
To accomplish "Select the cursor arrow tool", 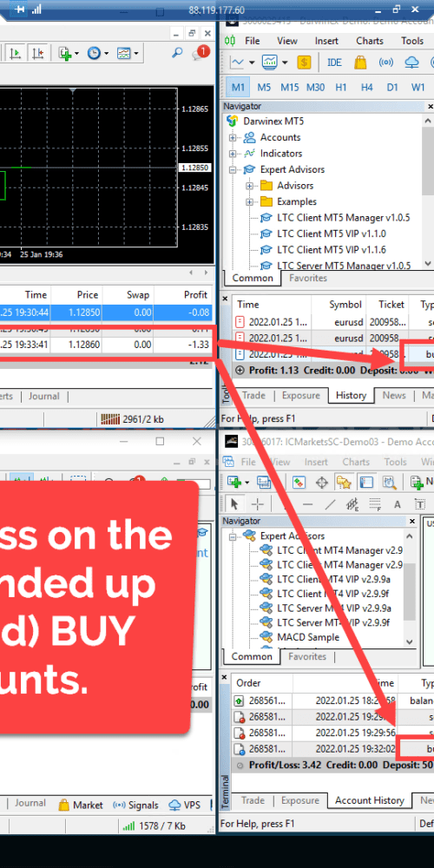I will click(234, 503).
